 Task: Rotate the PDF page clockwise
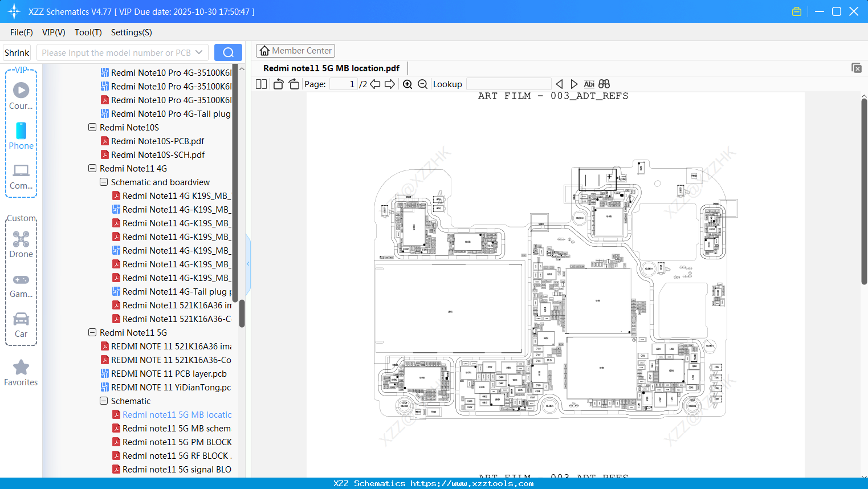click(293, 83)
